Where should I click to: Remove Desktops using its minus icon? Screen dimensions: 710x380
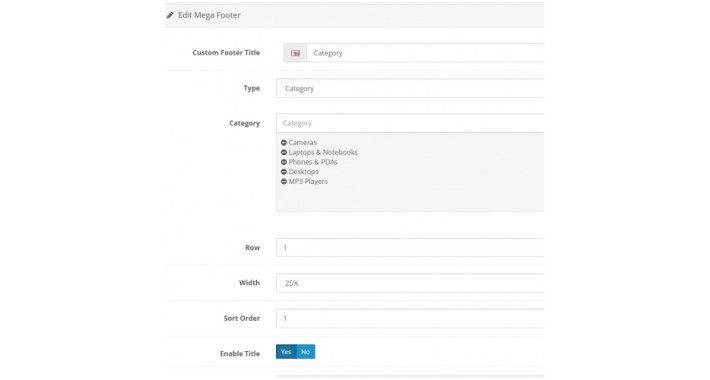tap(284, 172)
